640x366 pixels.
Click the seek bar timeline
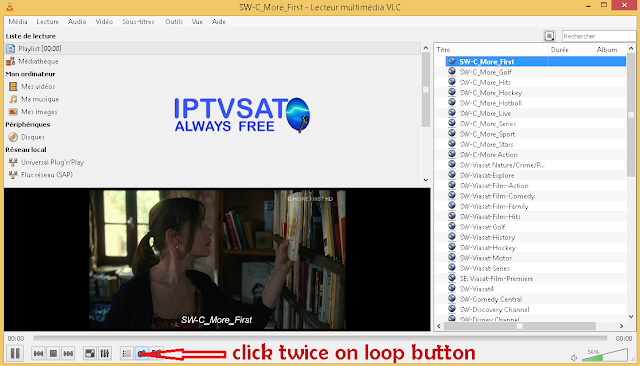(x=320, y=338)
